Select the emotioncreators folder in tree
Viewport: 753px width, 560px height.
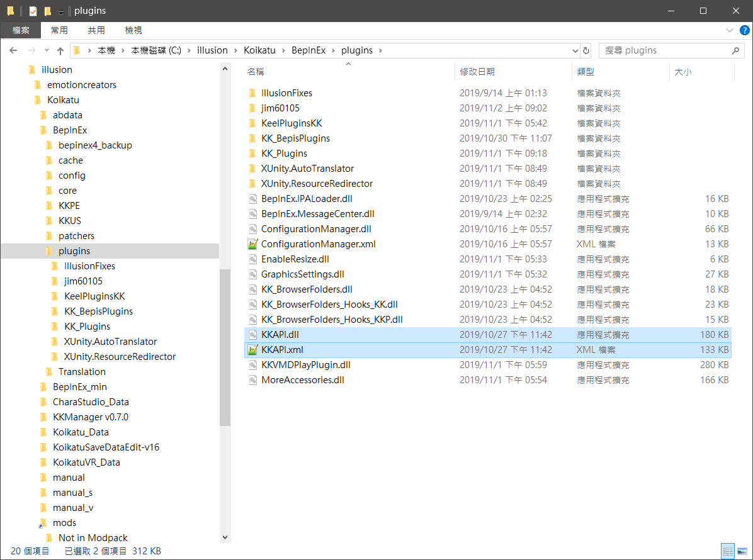coord(82,85)
